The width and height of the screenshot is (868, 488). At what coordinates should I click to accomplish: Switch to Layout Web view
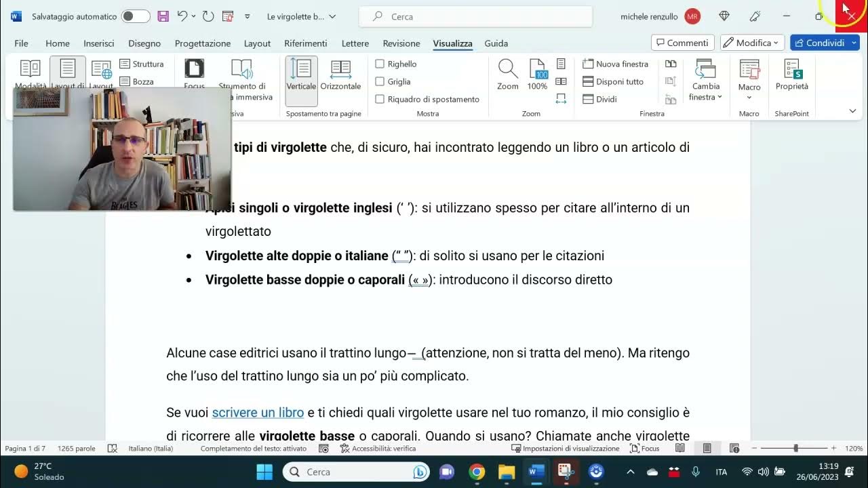click(x=101, y=75)
